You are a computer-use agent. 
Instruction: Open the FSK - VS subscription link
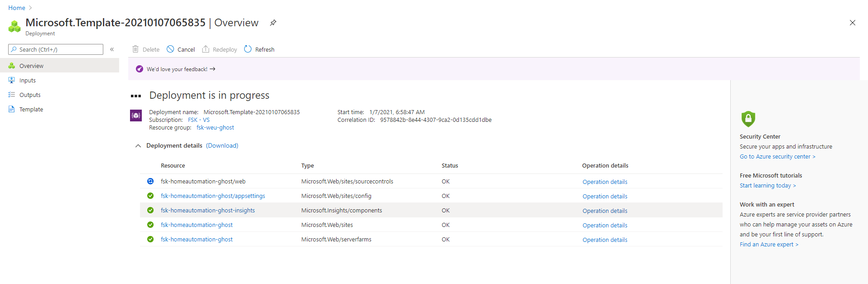click(199, 120)
